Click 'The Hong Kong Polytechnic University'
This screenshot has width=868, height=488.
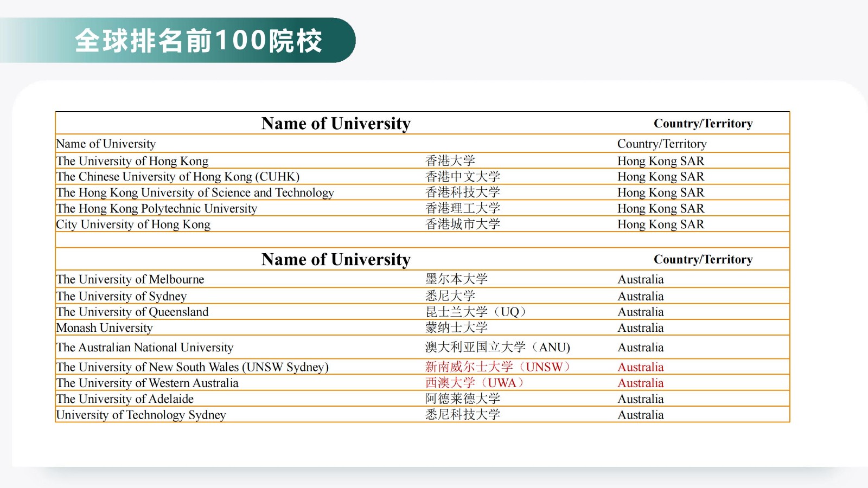coord(157,209)
